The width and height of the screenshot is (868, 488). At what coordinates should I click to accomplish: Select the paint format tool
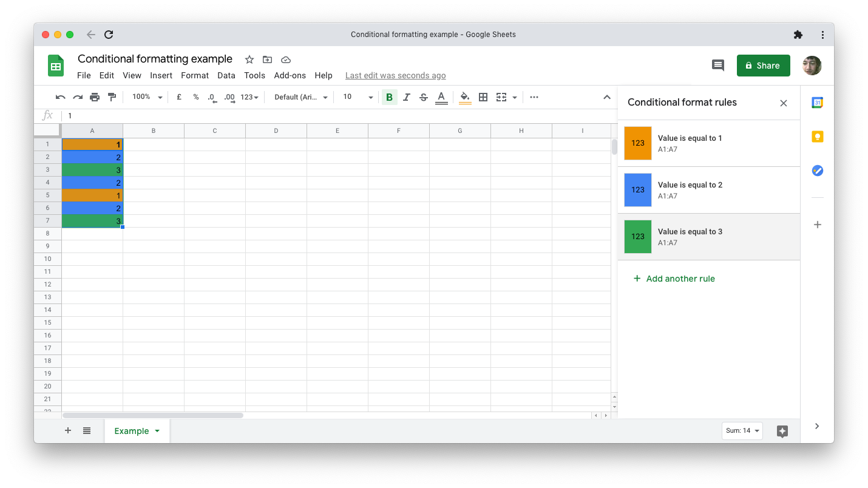[112, 97]
